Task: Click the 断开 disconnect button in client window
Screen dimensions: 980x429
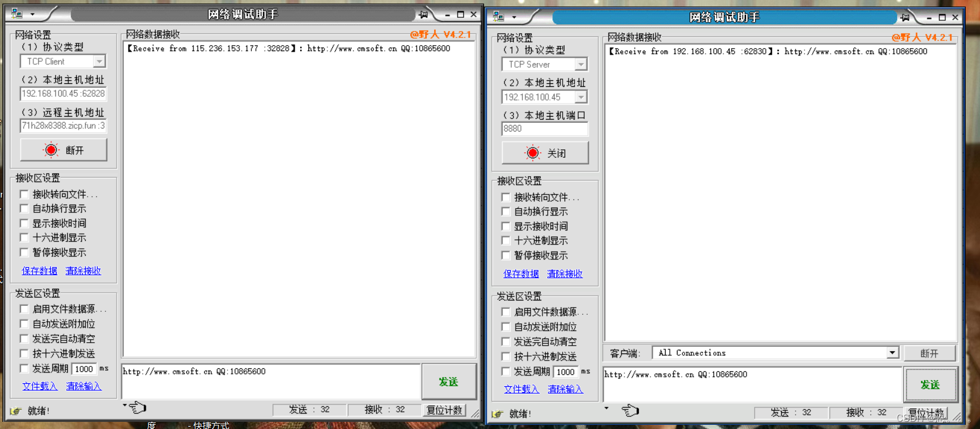Action: 64,150
